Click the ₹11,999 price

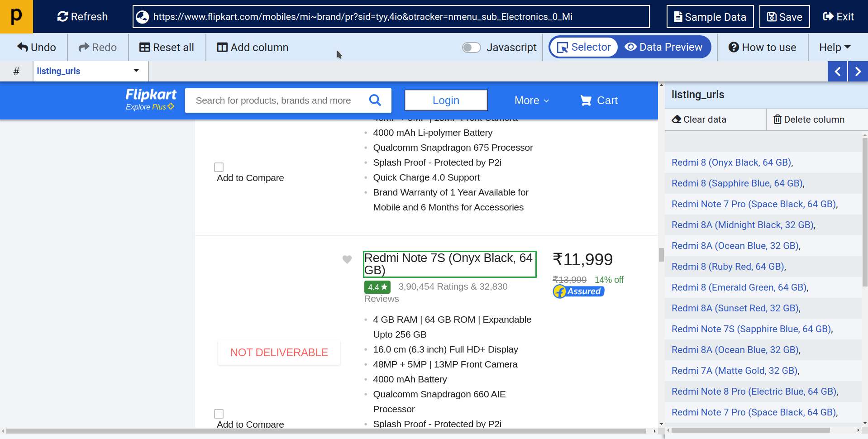[x=583, y=259]
